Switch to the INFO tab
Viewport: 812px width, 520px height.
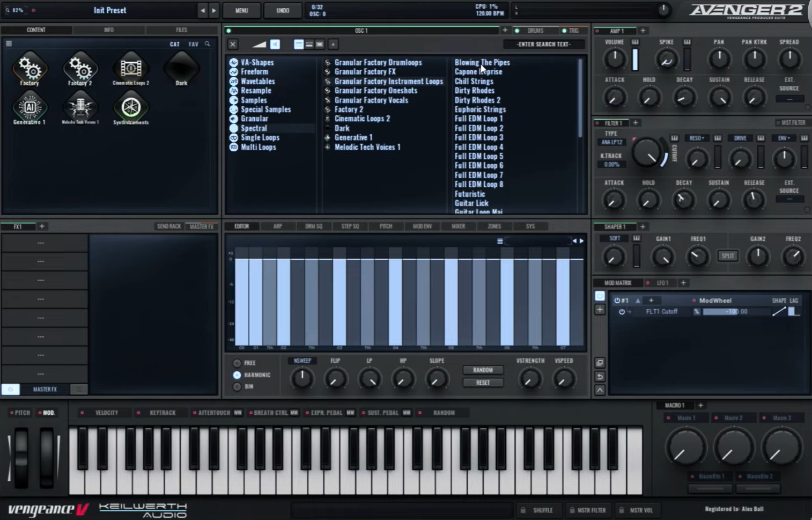[109, 30]
